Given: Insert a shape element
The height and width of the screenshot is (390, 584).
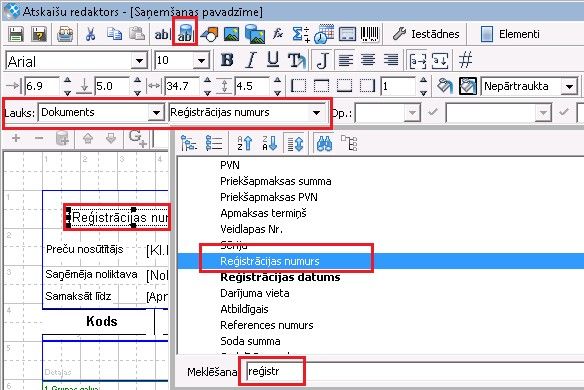Looking at the screenshot, I should click(x=209, y=35).
